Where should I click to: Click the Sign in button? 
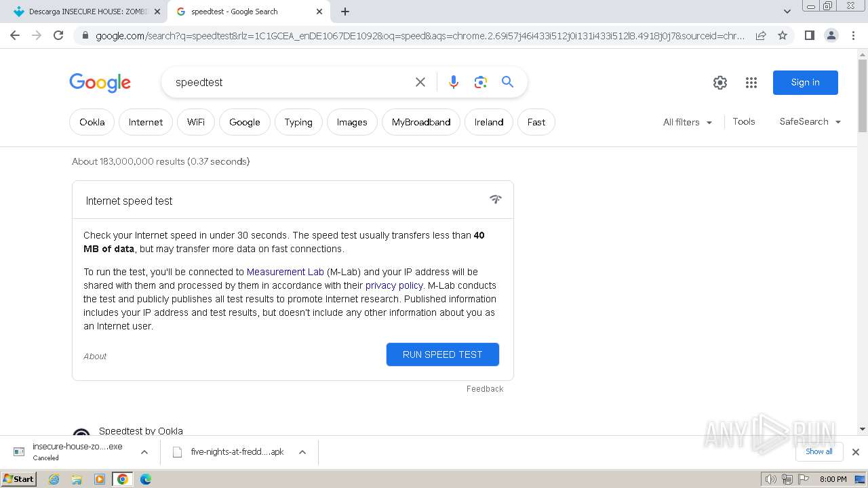(806, 82)
